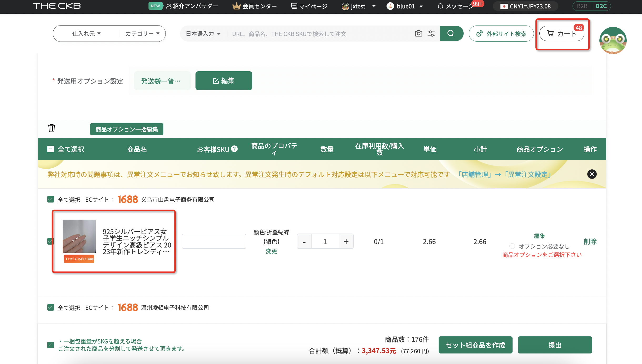The image size is (642, 364).
Task: Open the カート cart button
Action: 562,33
